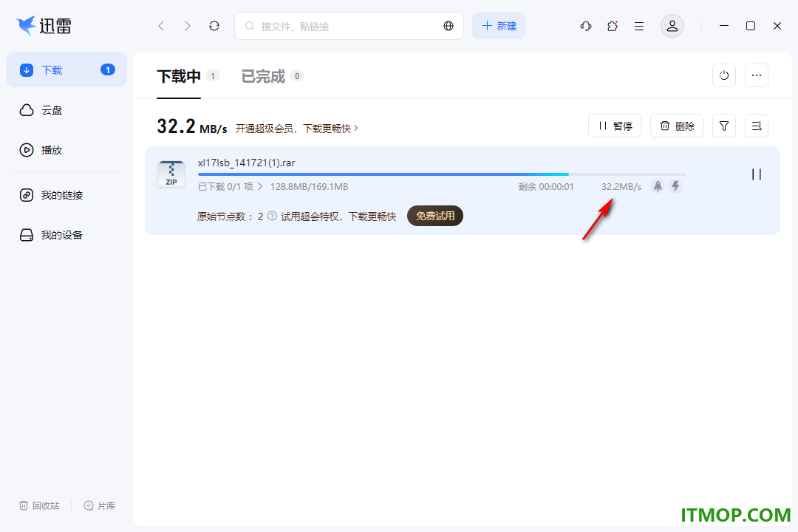Click the 128.8MB/169.1MB size text
Image resolution: width=798 pixels, height=532 pixels.
point(310,187)
